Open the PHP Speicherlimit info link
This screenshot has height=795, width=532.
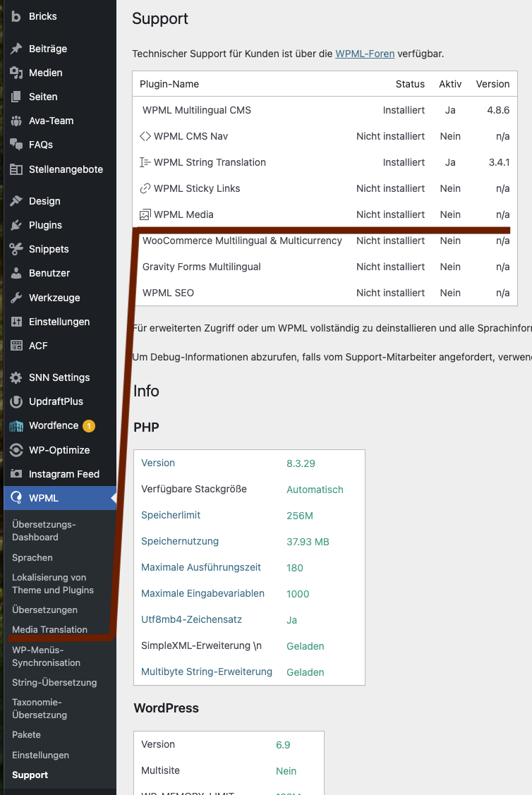point(171,515)
